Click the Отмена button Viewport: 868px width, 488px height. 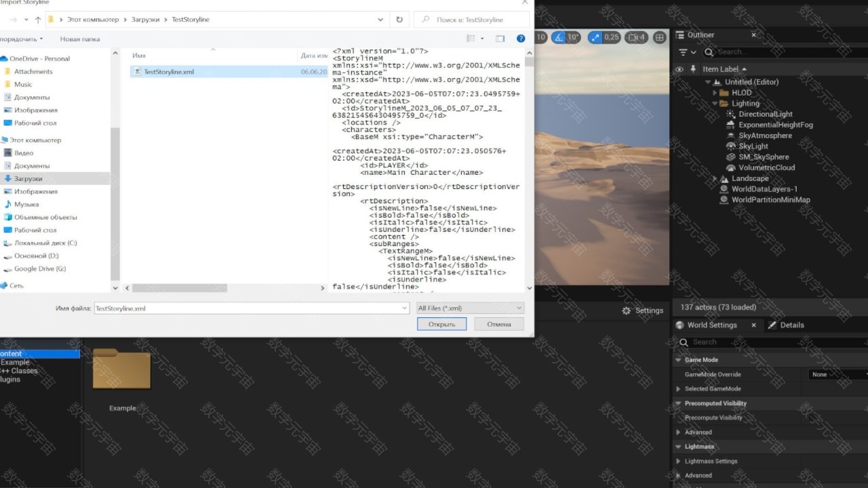(498, 325)
